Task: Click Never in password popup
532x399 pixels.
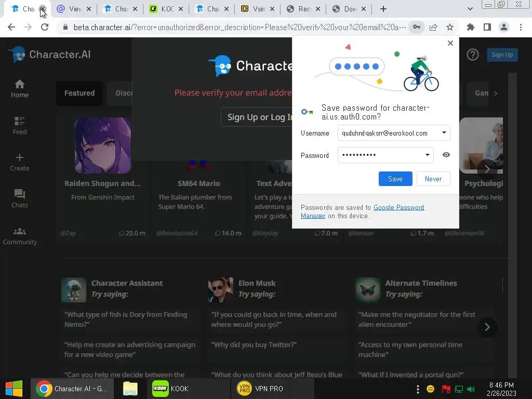Action: click(x=433, y=179)
